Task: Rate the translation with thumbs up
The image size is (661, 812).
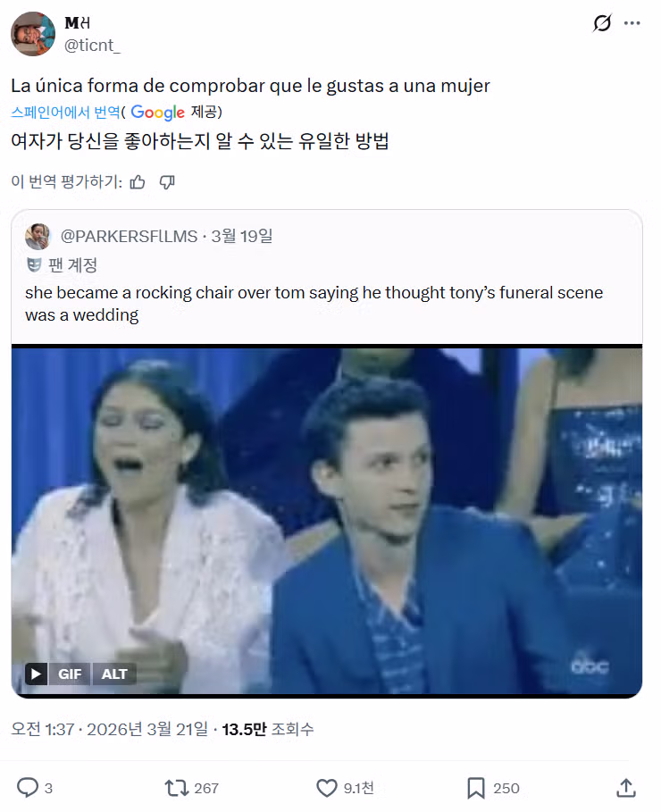Action: point(137,181)
